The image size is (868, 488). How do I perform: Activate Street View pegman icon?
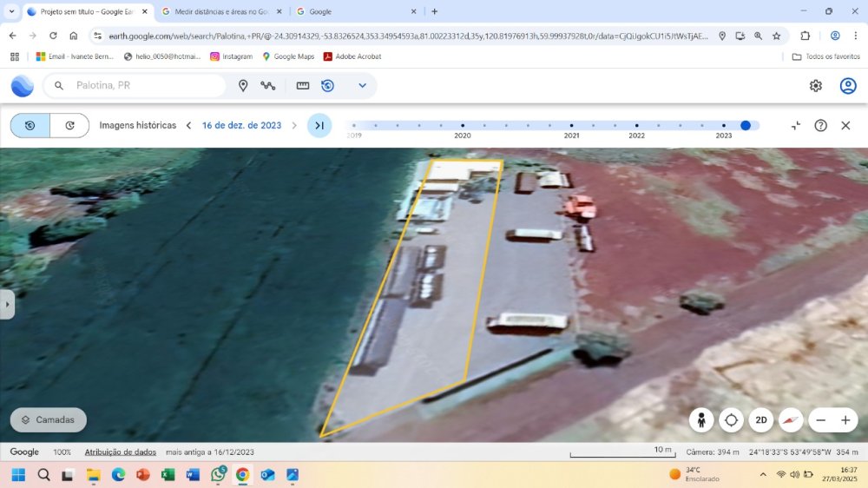tap(700, 420)
